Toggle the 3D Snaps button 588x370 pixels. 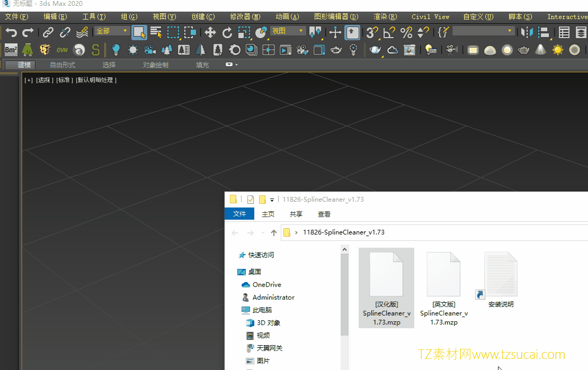point(372,33)
